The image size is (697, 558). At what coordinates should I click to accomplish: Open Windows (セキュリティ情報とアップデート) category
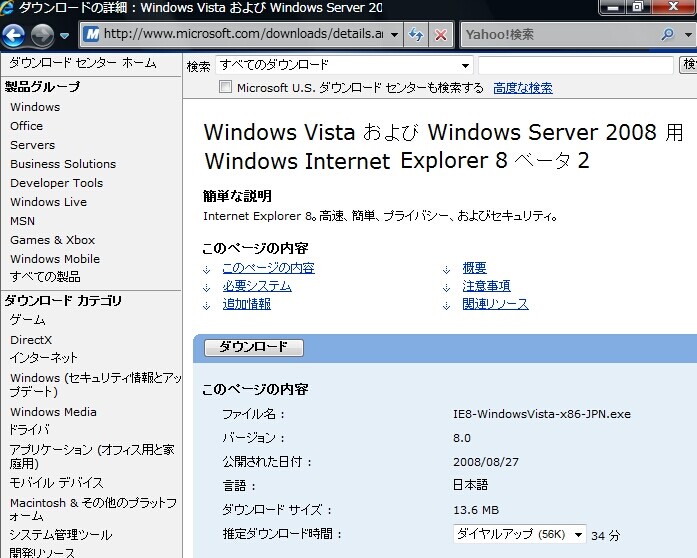pos(96,385)
